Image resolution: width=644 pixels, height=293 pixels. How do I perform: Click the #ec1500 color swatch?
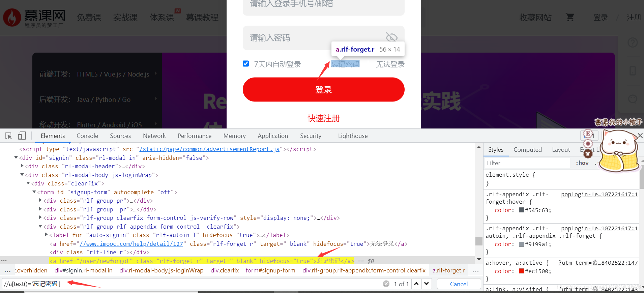pos(521,271)
